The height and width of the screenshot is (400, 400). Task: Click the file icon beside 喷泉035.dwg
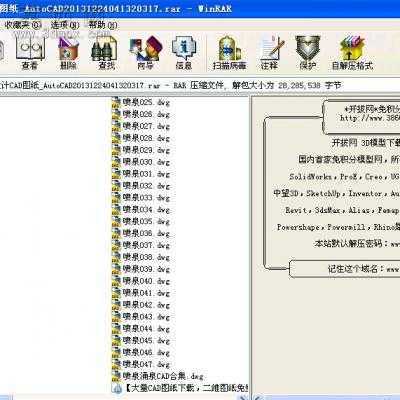click(x=116, y=221)
